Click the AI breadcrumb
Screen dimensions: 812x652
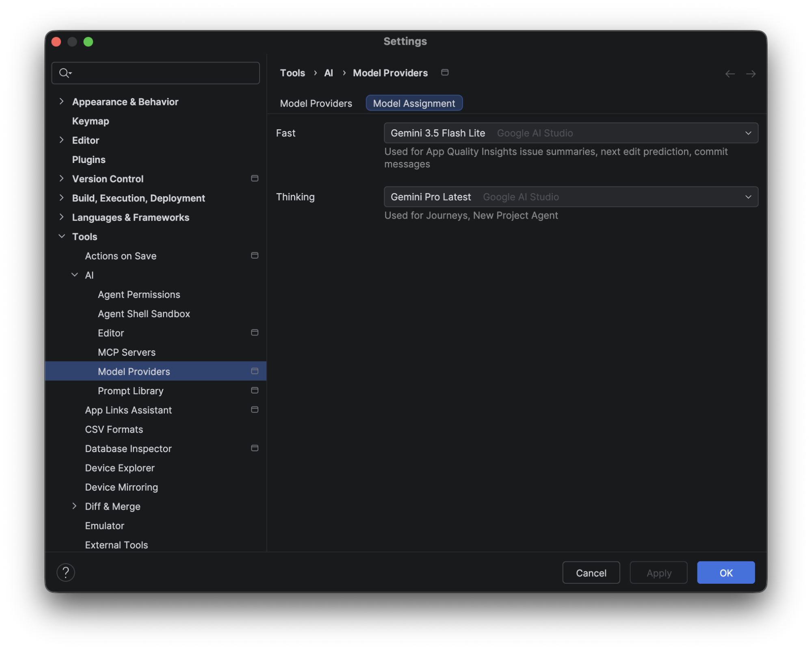pyautogui.click(x=329, y=73)
